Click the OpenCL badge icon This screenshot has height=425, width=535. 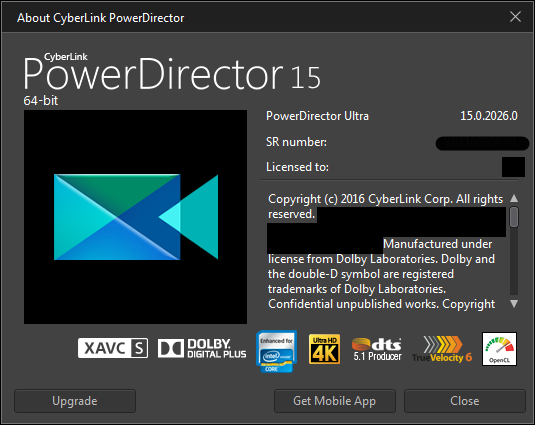tap(500, 349)
